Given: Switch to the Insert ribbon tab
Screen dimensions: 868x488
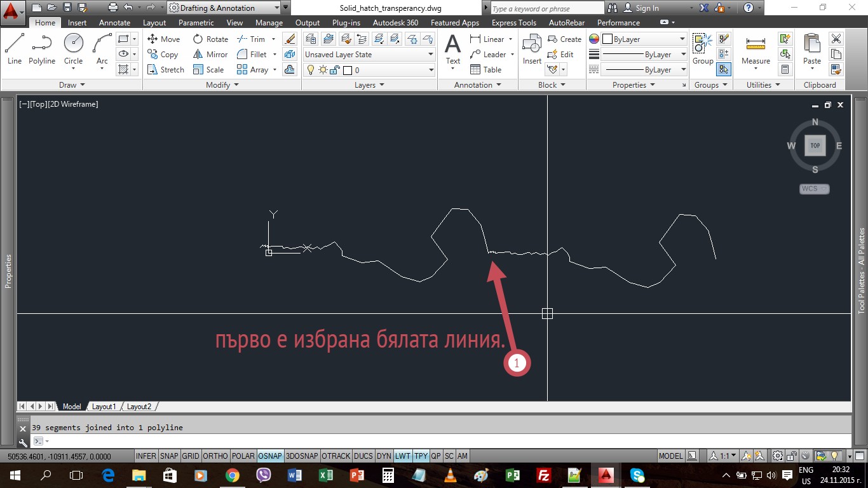Looking at the screenshot, I should pyautogui.click(x=78, y=22).
